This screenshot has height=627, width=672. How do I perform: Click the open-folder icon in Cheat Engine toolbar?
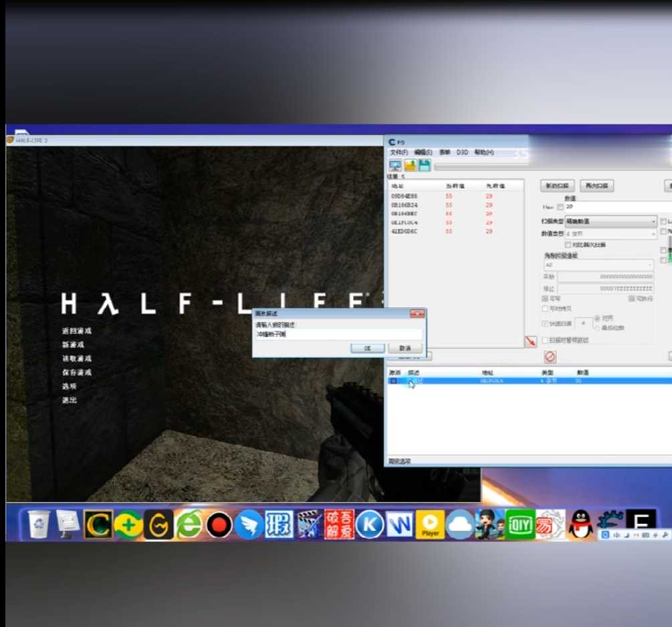pos(410,165)
